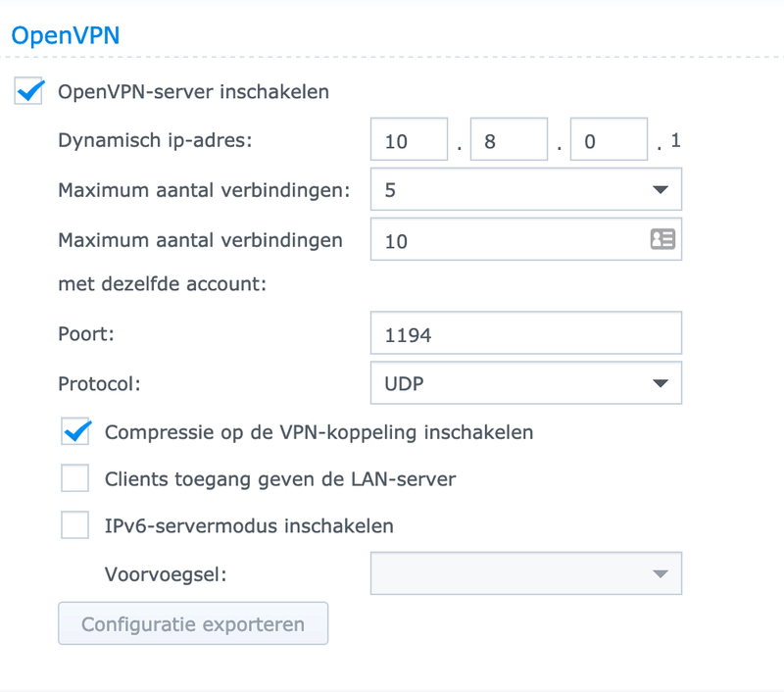Screen dimensions: 784x692
Task: Click the value 10 in same-account connections field
Action: pos(397,241)
